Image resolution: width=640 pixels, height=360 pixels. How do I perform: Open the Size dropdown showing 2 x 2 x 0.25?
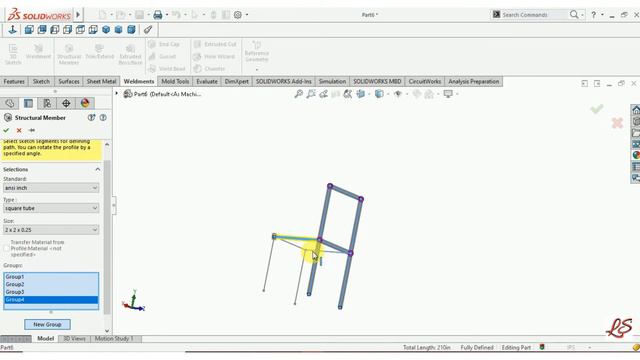pos(51,230)
